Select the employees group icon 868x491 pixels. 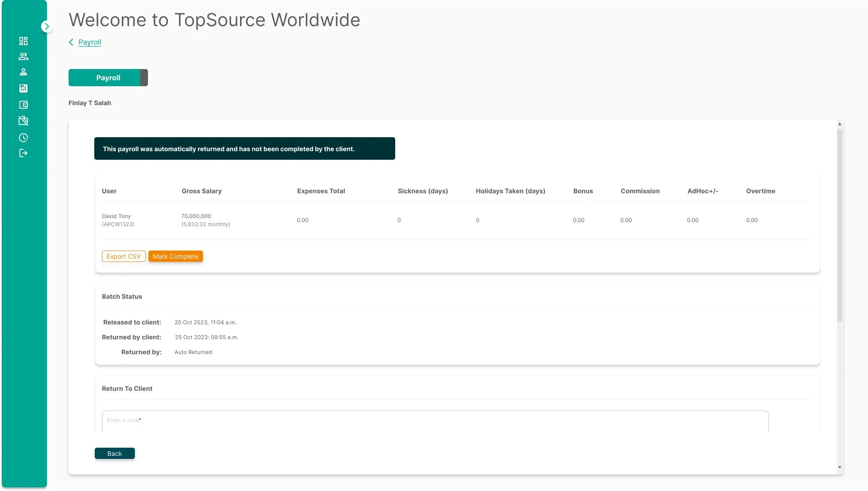(23, 56)
